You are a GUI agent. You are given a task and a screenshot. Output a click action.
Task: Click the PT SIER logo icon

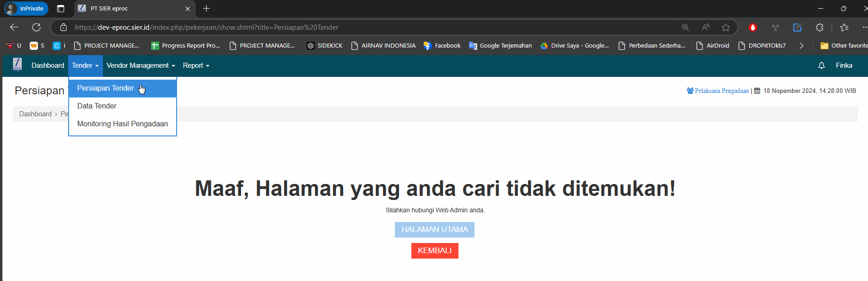point(17,65)
